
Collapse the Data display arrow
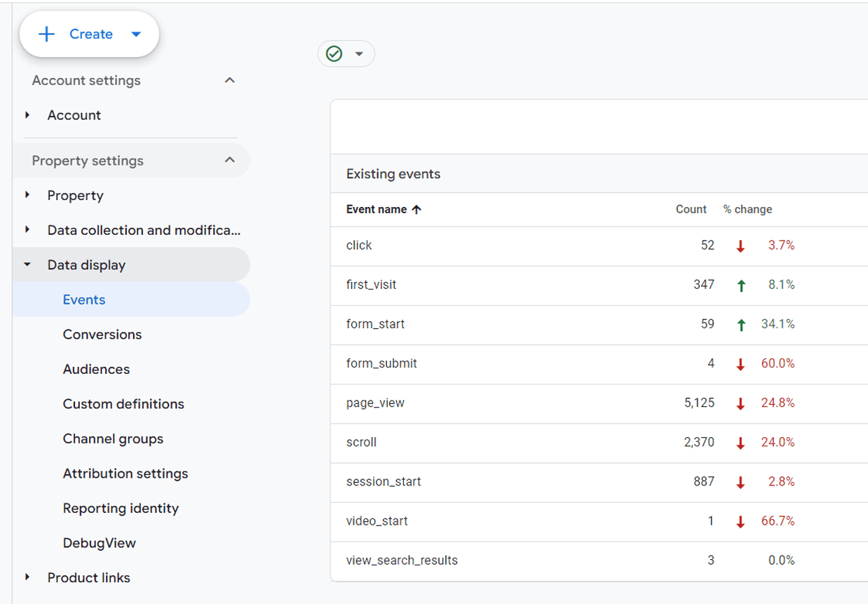click(x=27, y=264)
